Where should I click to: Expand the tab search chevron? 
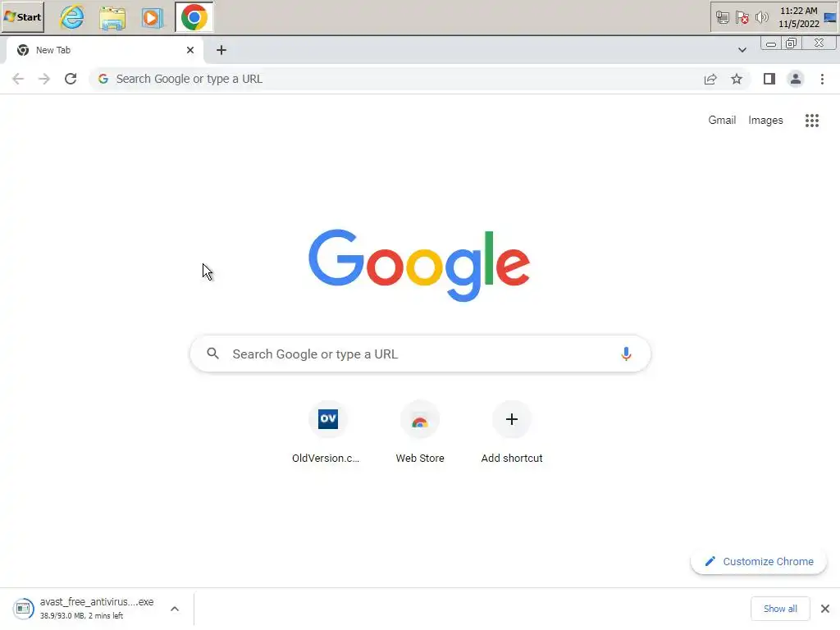click(x=742, y=50)
